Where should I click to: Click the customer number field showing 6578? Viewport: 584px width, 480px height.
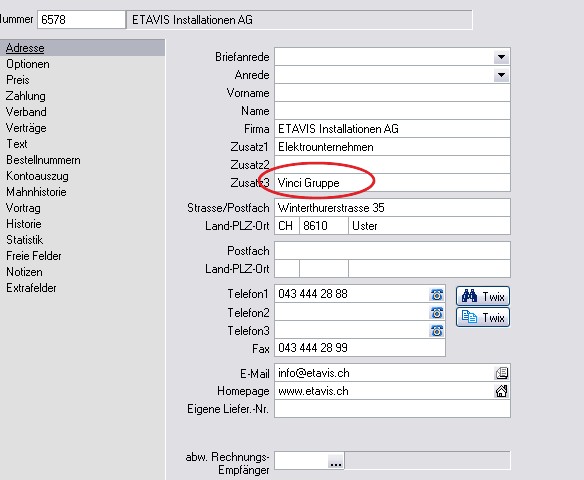click(81, 20)
